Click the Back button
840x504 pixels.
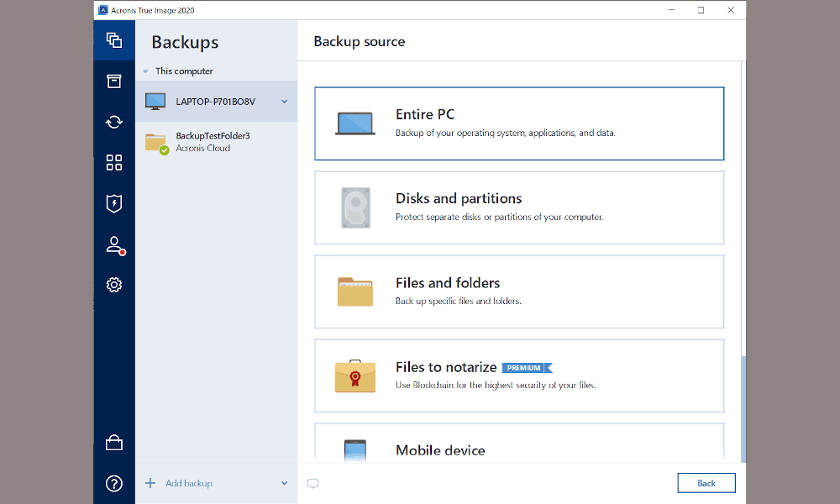pyautogui.click(x=706, y=483)
